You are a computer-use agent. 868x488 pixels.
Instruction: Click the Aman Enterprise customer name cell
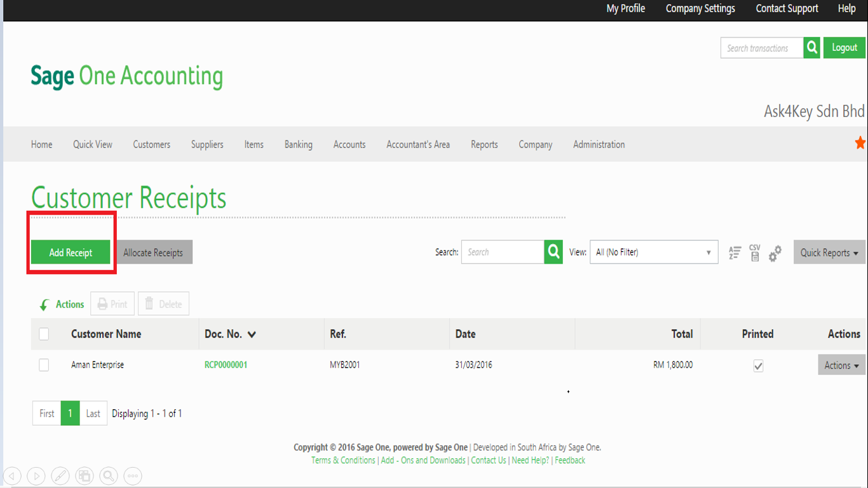pyautogui.click(x=97, y=365)
